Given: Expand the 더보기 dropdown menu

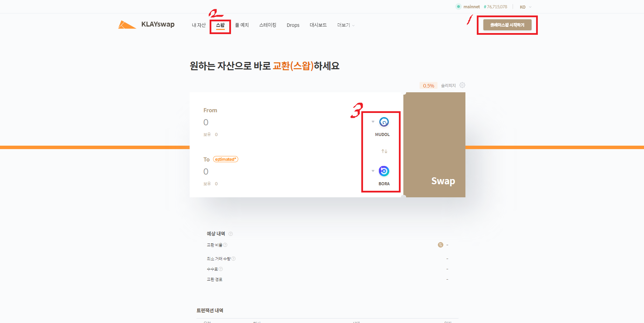Looking at the screenshot, I should pyautogui.click(x=346, y=25).
